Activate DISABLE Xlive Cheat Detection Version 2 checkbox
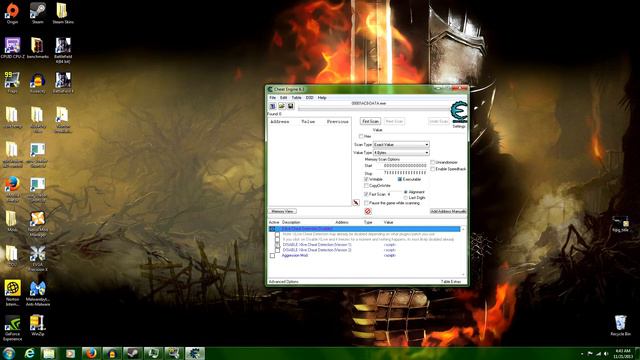Image resolution: width=640 pixels, height=360 pixels. 278,250
